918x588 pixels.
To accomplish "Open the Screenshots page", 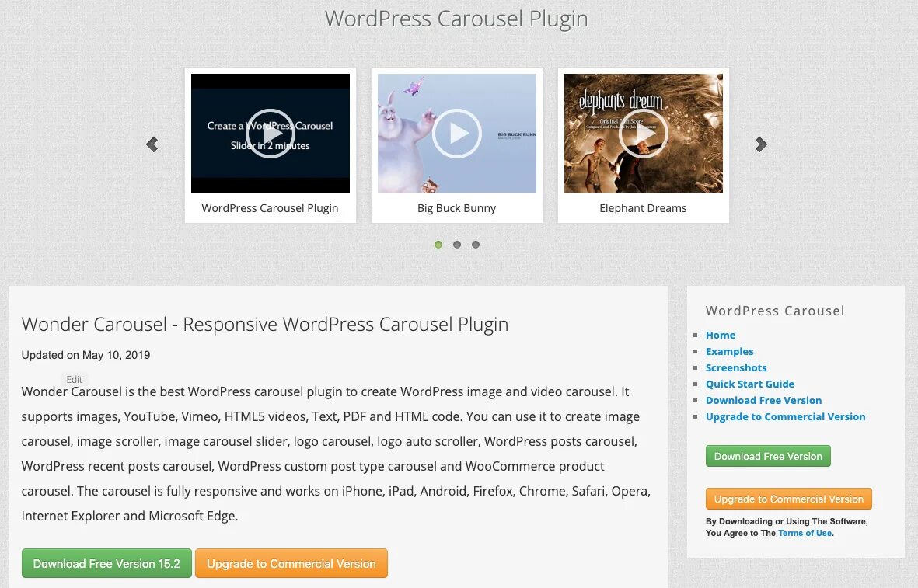I will click(736, 367).
